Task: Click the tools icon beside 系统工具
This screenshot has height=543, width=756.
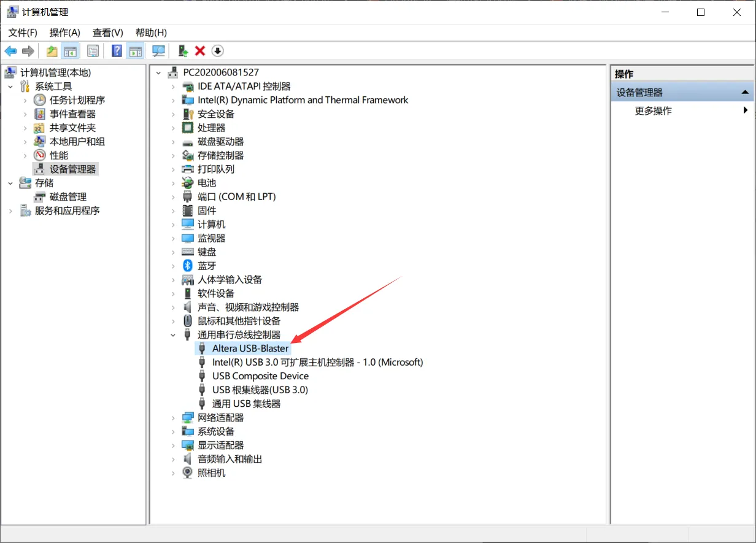Action: pyautogui.click(x=25, y=87)
